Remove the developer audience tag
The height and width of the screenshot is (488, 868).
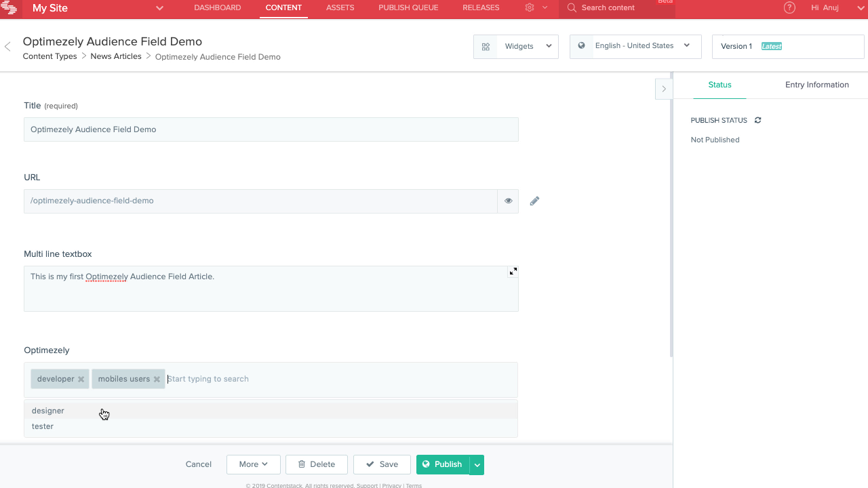pyautogui.click(x=81, y=380)
